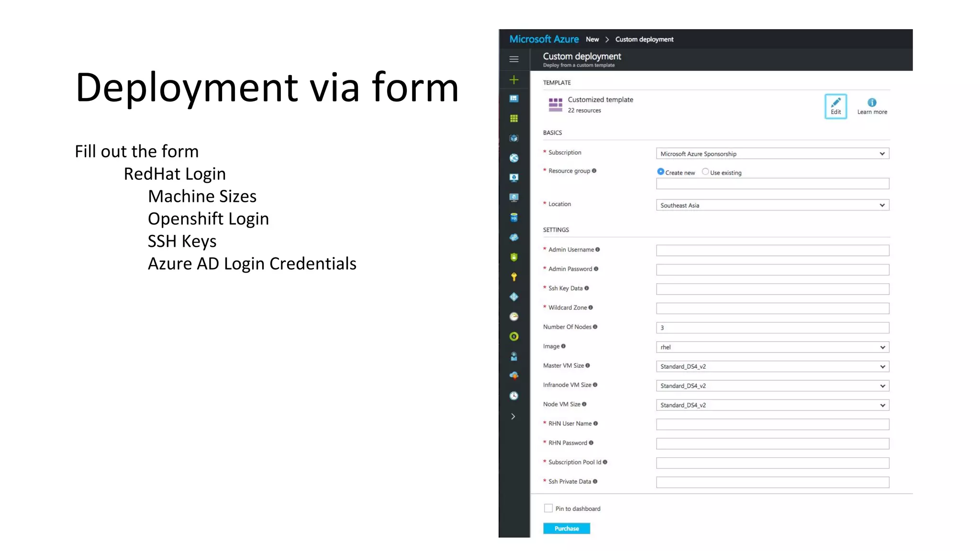Expand More services chevron in sidebar
Image resolution: width=980 pixels, height=551 pixels.
pyautogui.click(x=513, y=417)
